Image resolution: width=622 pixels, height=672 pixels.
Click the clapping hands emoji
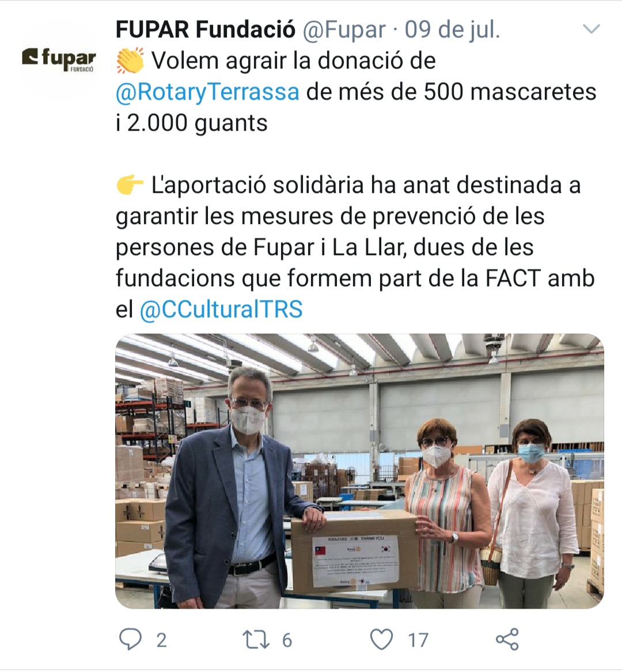130,60
